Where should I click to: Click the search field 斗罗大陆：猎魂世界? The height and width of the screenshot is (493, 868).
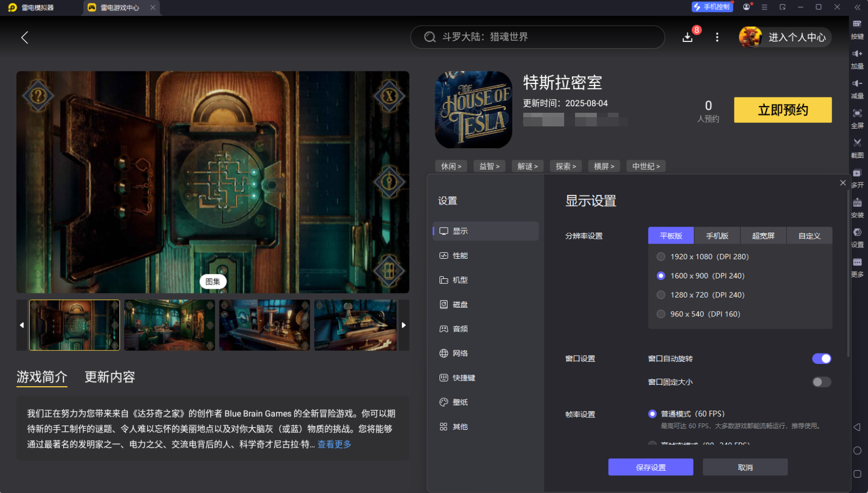pyautogui.click(x=537, y=37)
